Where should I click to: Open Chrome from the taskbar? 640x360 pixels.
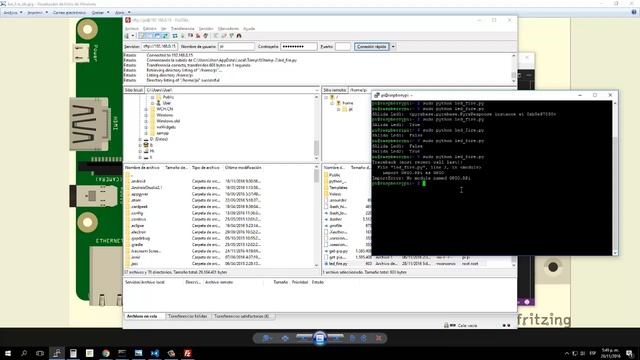[x=106, y=353]
